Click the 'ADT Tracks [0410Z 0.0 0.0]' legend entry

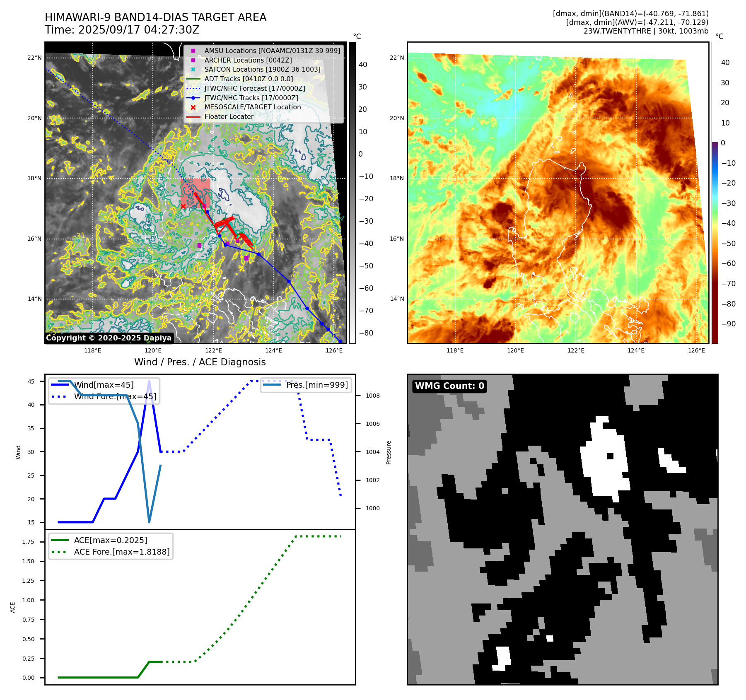[x=239, y=79]
